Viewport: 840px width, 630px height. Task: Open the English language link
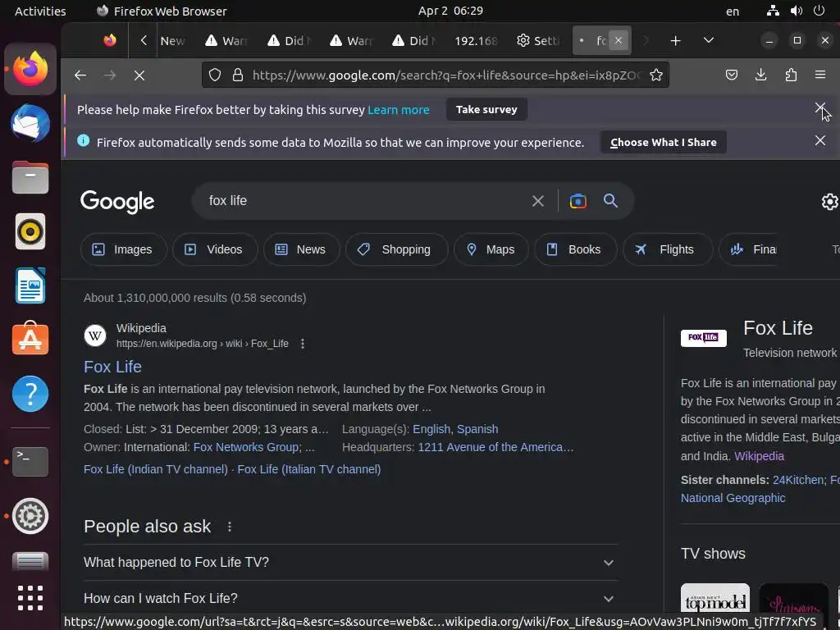(431, 429)
